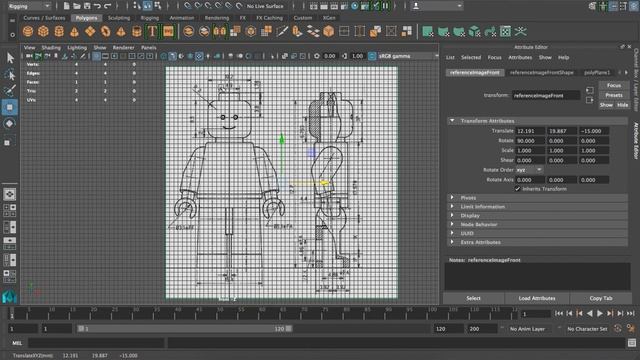
Task: Open the Attribute Editor Attributes menu
Action: [x=520, y=58]
